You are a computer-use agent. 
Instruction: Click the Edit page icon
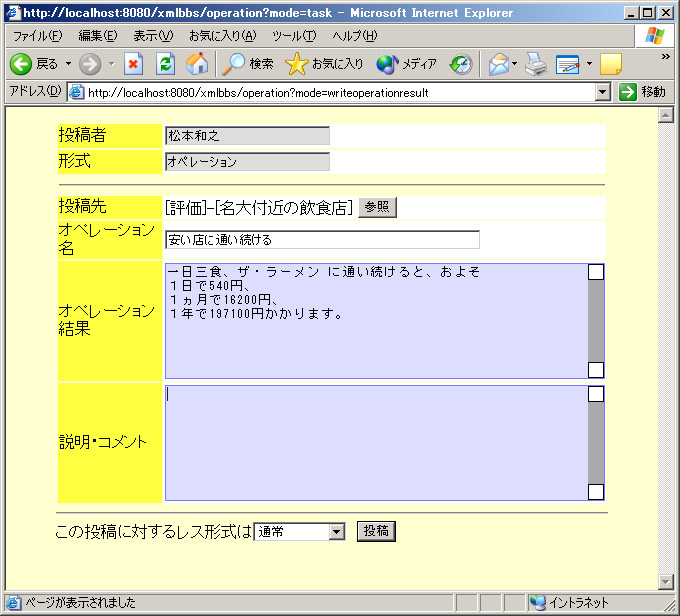(x=568, y=64)
